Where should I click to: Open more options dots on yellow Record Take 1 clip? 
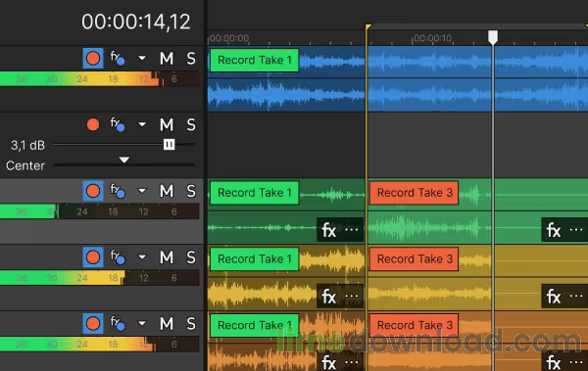pos(352,296)
